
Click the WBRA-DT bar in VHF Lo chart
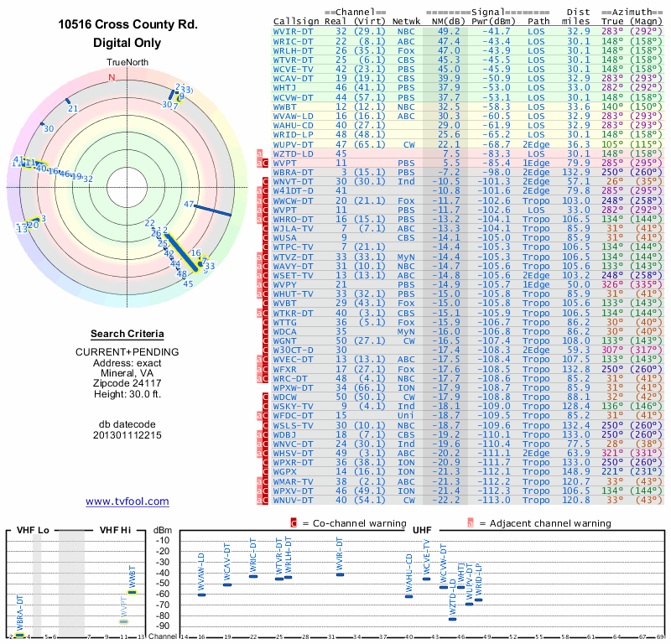click(x=19, y=636)
